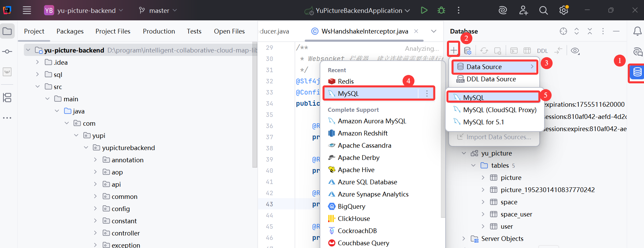Expand the sql folder

38,75
